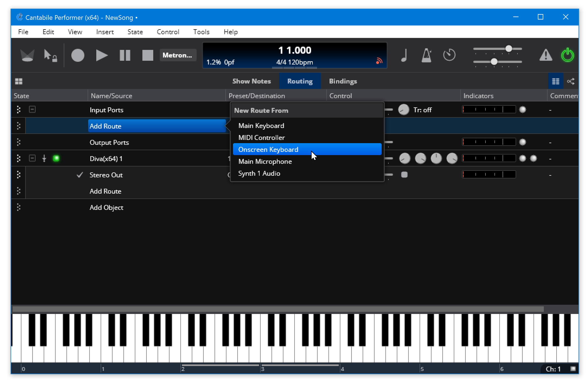The height and width of the screenshot is (385, 588).
Task: Click the 4/4 120bpm tempo readout
Action: point(295,62)
